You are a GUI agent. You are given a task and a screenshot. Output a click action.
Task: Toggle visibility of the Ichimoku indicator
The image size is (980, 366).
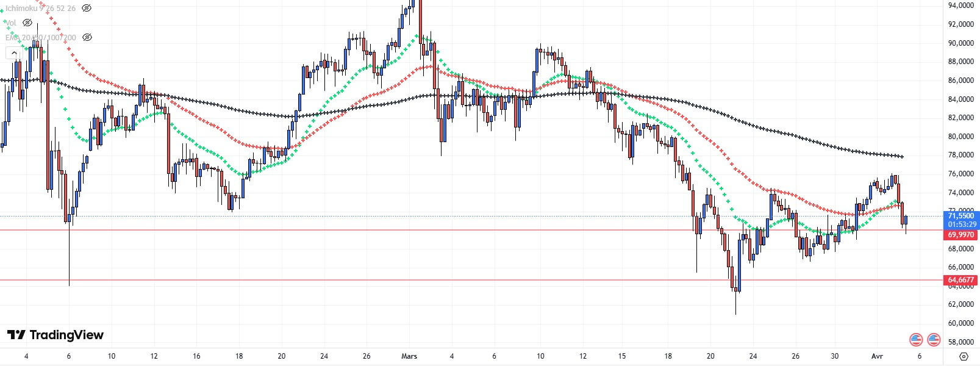pyautogui.click(x=87, y=8)
